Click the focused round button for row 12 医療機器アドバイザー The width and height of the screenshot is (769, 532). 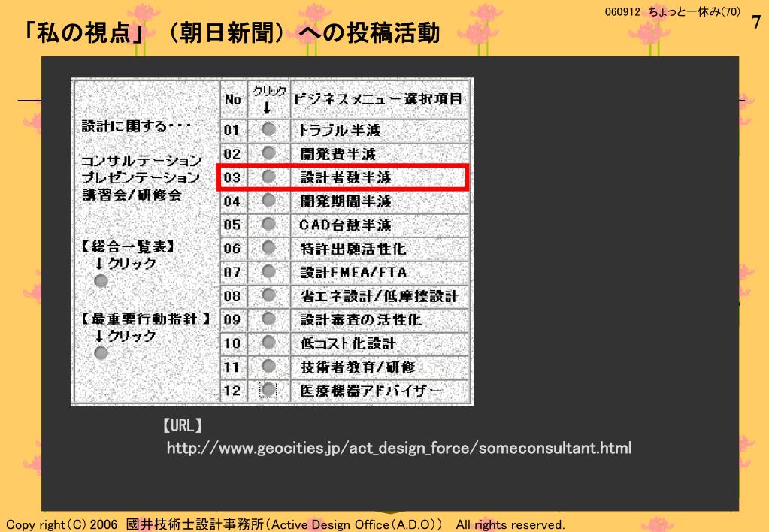268,390
